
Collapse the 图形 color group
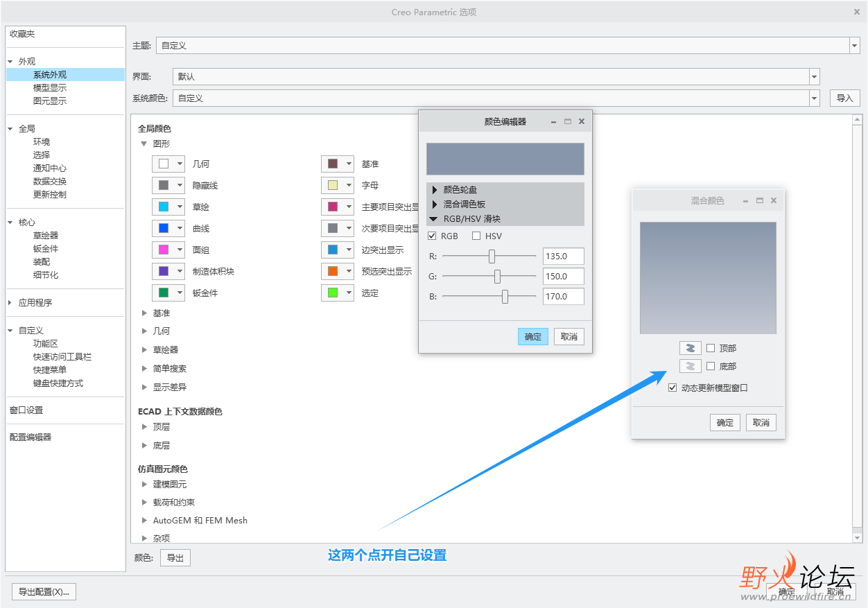tap(144, 144)
